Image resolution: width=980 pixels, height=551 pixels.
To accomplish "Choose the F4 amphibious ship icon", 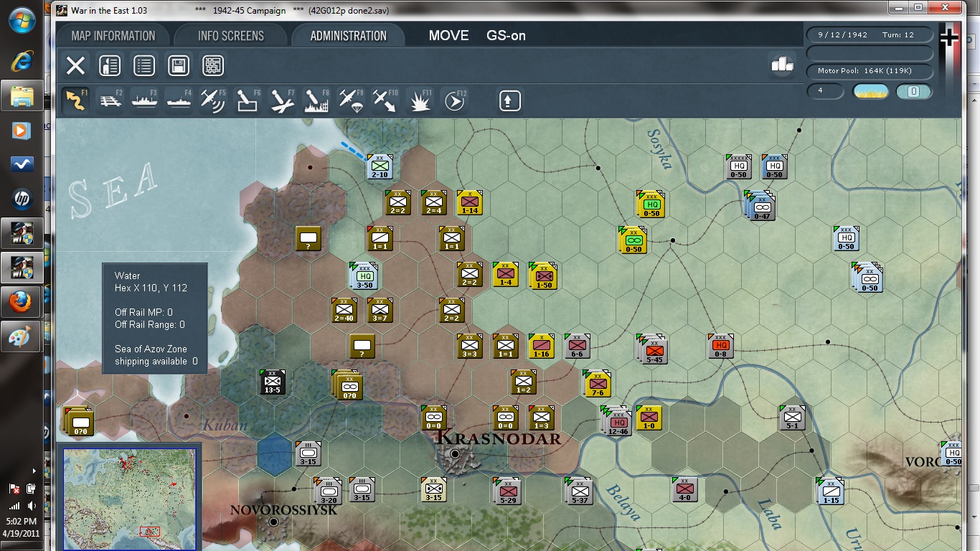I will [x=179, y=100].
